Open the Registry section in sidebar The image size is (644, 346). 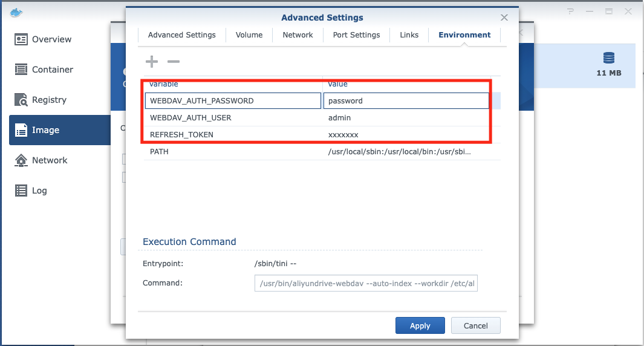click(x=59, y=100)
